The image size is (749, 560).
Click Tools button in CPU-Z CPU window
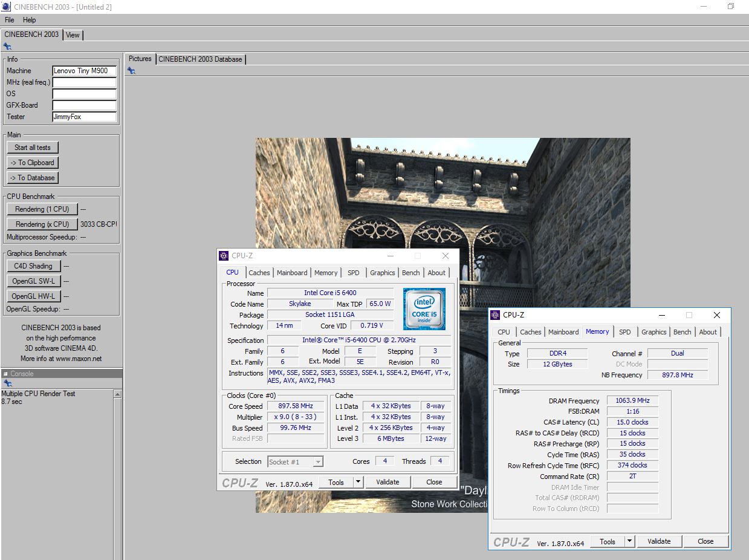tap(336, 482)
